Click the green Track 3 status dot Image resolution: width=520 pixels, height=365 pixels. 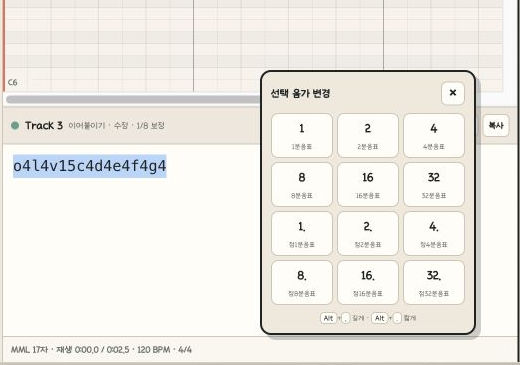click(x=15, y=125)
